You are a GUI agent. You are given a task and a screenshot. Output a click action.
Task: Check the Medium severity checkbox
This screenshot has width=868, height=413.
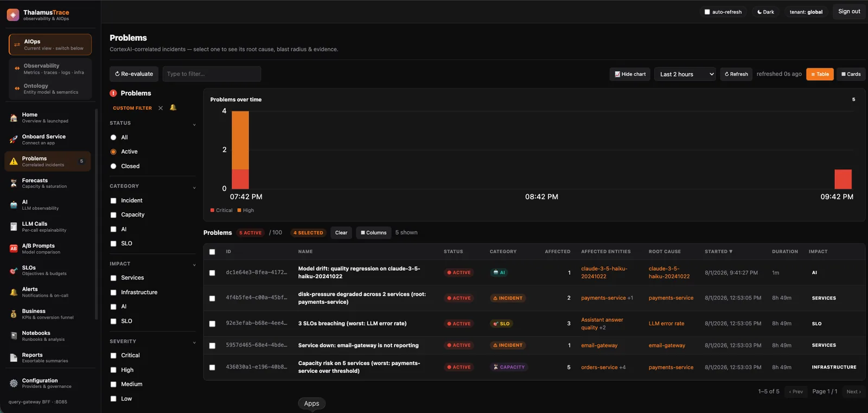pos(113,384)
